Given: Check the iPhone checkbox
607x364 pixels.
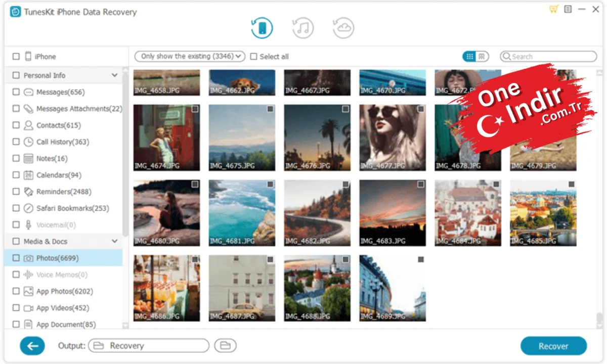Looking at the screenshot, I should pos(16,57).
